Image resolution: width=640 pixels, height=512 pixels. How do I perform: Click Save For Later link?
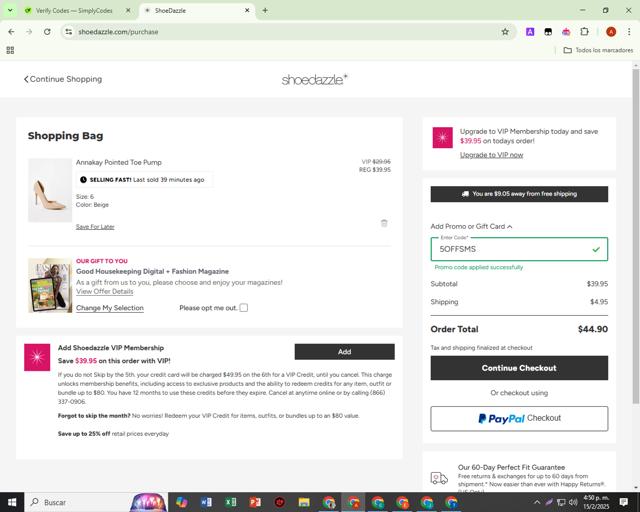pyautogui.click(x=95, y=227)
